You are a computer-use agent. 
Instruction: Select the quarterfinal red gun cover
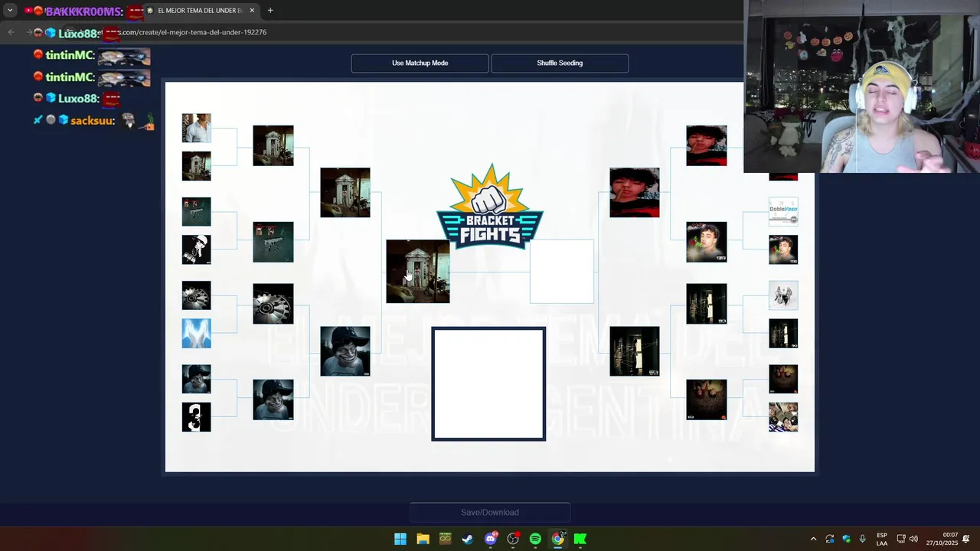point(273,242)
